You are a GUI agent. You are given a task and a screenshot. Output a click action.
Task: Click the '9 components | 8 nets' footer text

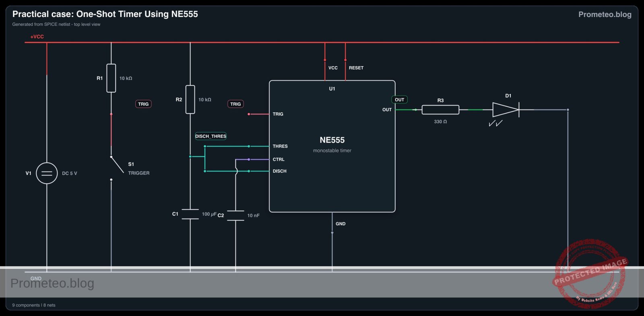point(34,305)
